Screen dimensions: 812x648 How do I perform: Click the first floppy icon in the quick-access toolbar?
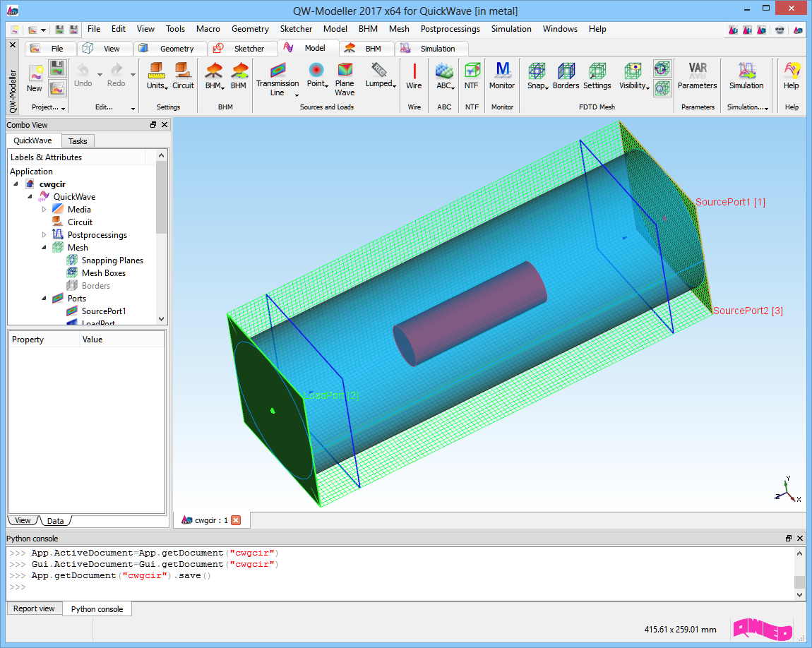tap(59, 30)
